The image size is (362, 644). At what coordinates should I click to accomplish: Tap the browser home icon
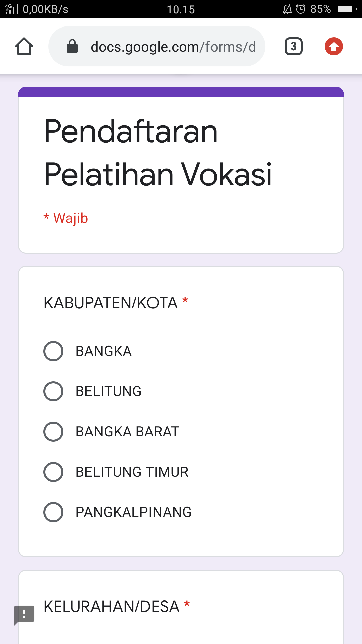(x=24, y=46)
